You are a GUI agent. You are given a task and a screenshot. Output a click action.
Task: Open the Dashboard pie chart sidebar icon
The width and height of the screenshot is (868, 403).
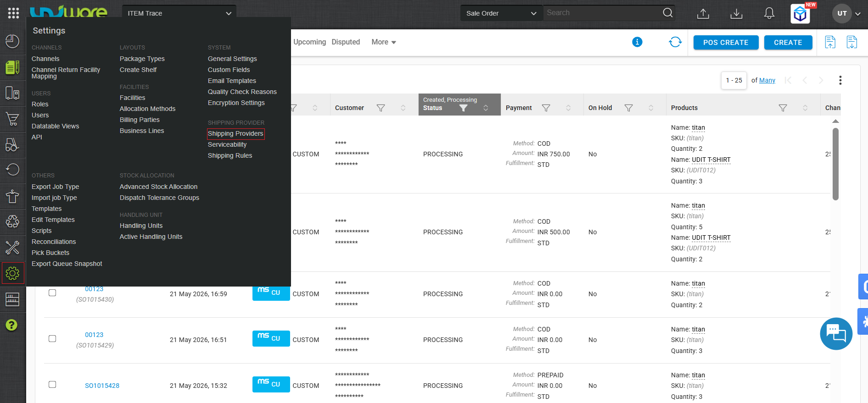click(x=12, y=41)
